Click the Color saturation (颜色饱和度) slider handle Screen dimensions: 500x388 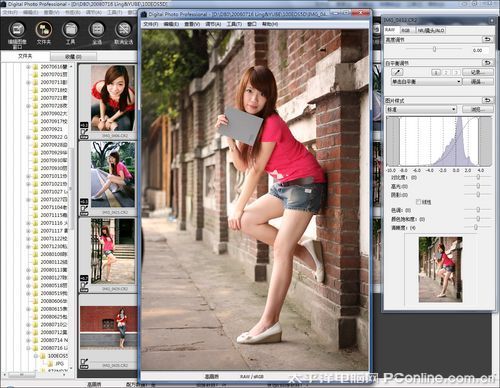click(478, 219)
